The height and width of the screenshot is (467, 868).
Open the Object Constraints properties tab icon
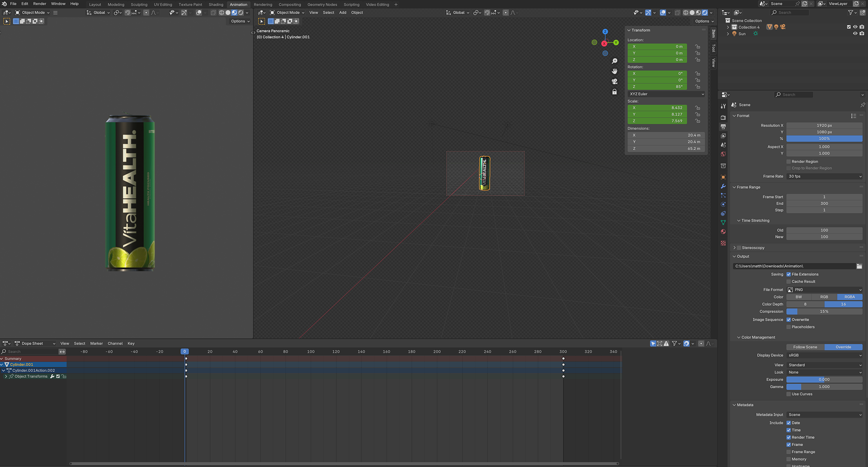click(x=723, y=213)
